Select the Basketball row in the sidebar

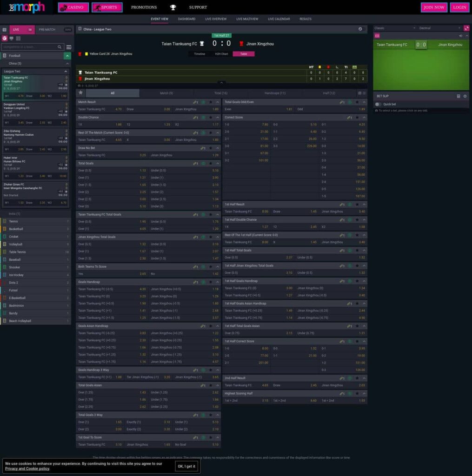coord(35,229)
